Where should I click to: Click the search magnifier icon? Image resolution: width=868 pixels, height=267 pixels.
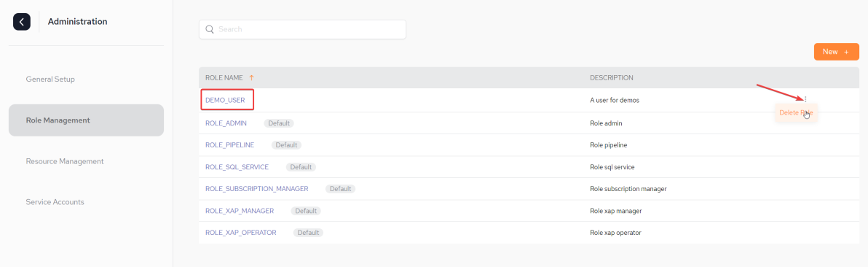(209, 29)
